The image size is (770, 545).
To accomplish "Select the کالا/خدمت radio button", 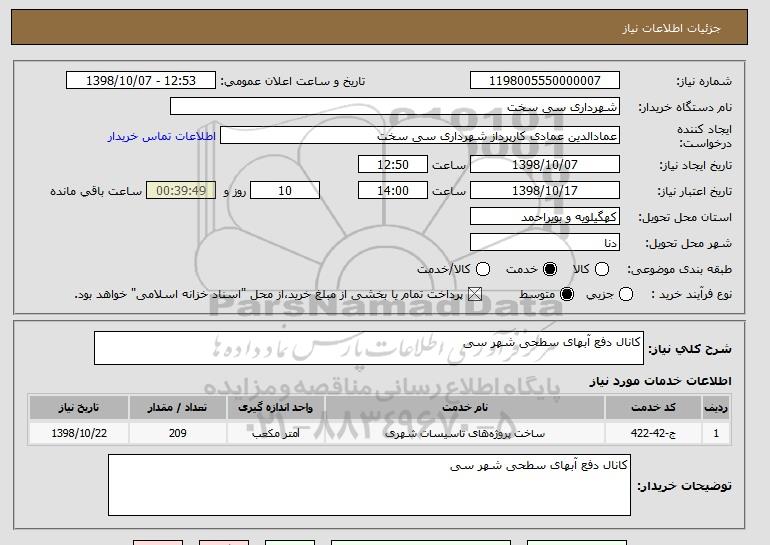I will [483, 269].
